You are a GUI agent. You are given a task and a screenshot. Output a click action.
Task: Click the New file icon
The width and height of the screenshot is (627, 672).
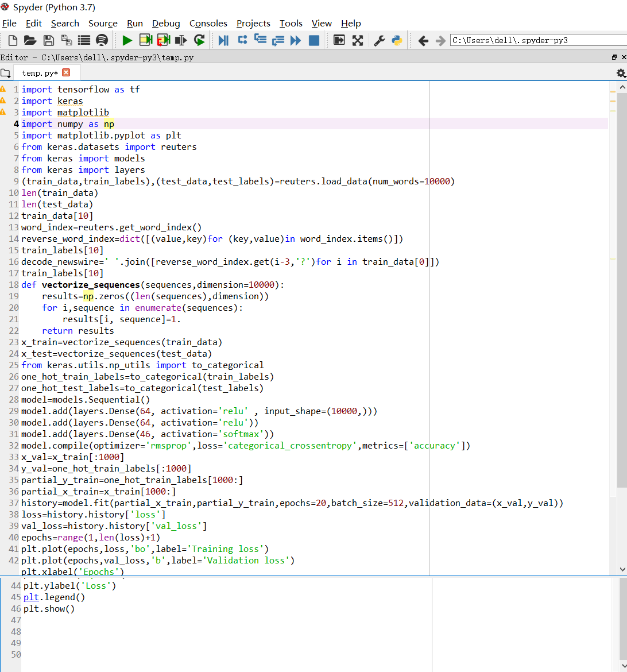pyautogui.click(x=13, y=40)
